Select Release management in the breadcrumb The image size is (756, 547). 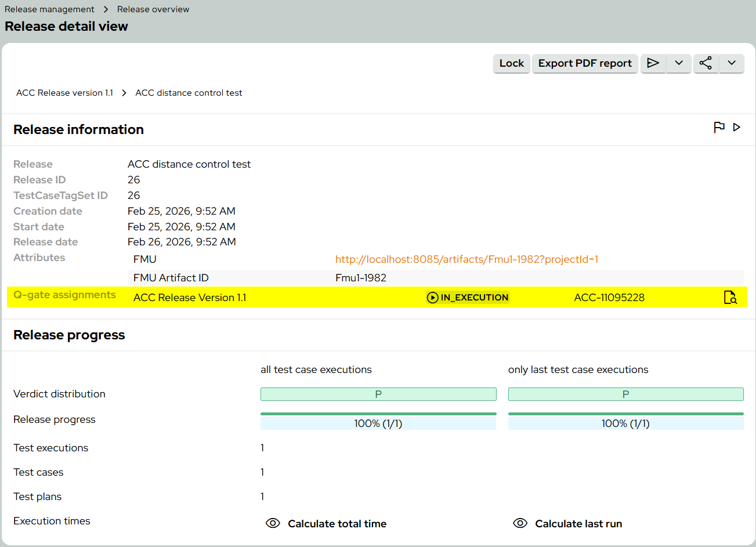click(x=49, y=9)
